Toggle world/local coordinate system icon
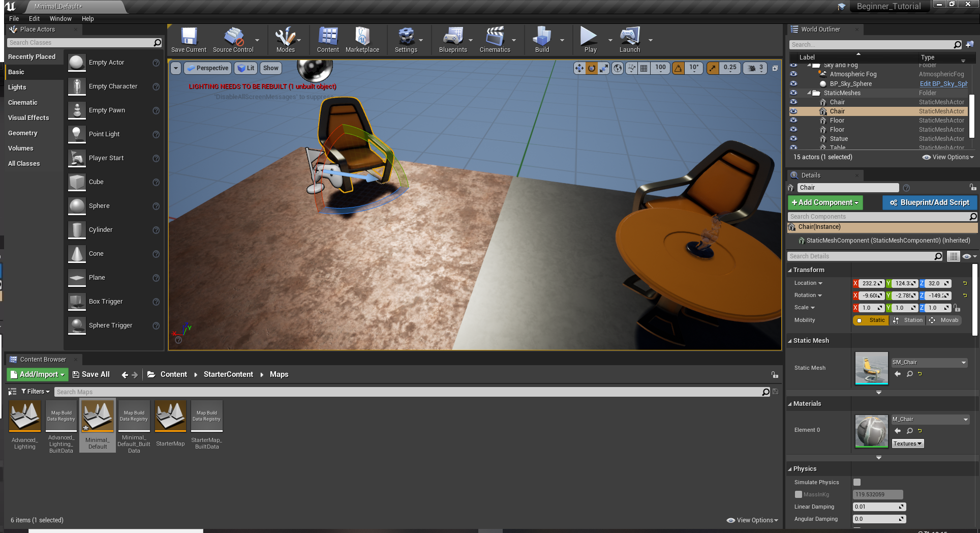 coord(618,68)
